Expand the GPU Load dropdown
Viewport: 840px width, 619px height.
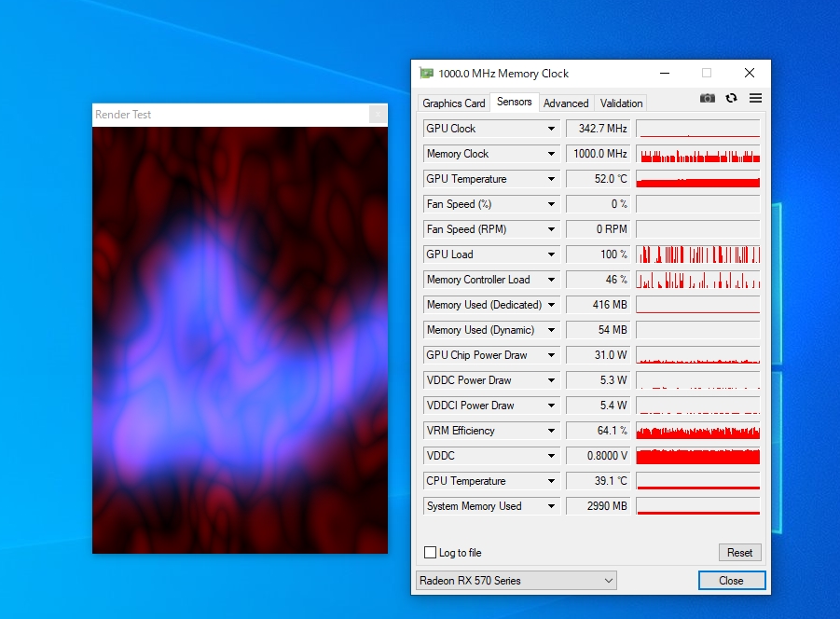coord(551,254)
